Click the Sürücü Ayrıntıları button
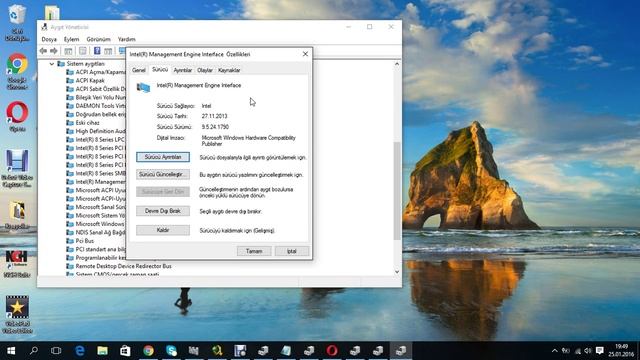Screen dimensions: 640x360 pos(163,157)
